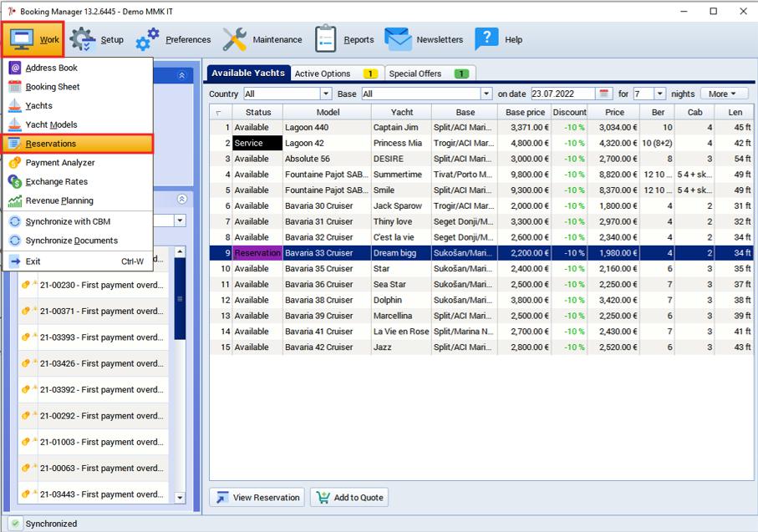Select the Absolute 56 row

481,159
